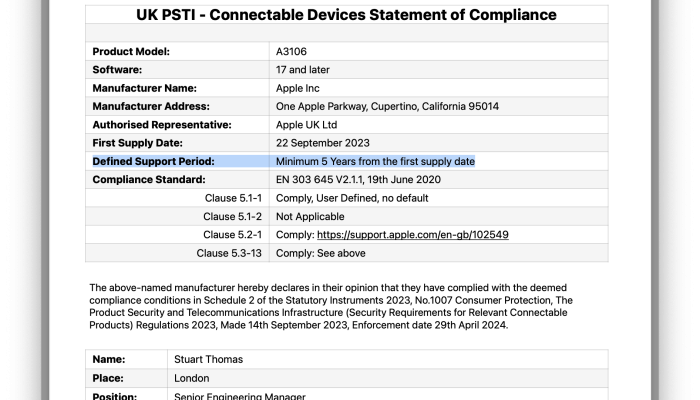The height and width of the screenshot is (400, 700).
Task: Click the Not Applicable cell
Action: (311, 216)
